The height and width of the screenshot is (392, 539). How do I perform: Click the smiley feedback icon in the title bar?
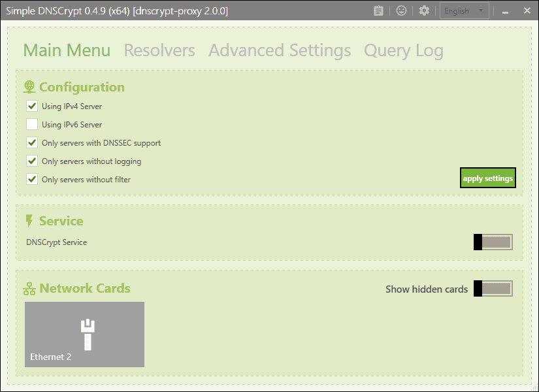[401, 10]
